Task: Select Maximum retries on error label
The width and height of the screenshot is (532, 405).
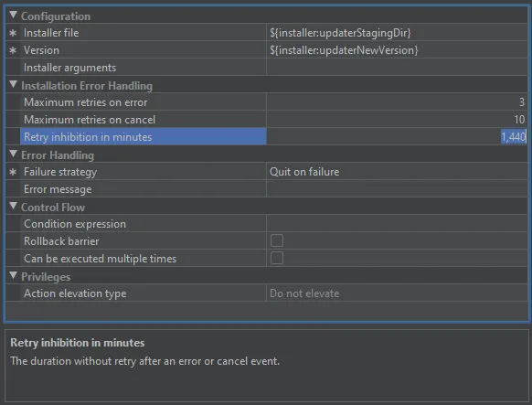Action: [x=86, y=102]
